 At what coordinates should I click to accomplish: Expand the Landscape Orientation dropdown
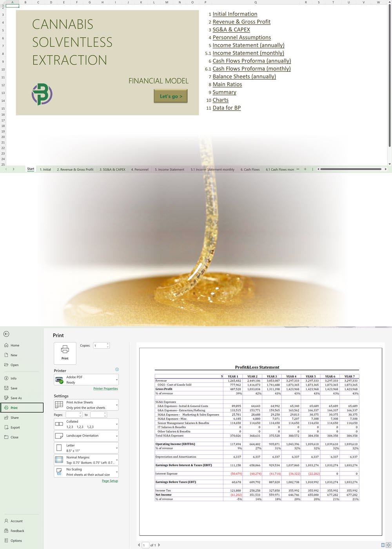coord(86,436)
